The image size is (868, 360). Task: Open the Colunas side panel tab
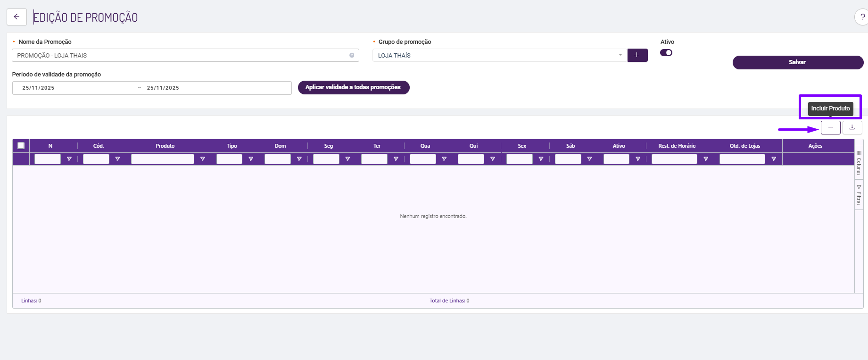coord(859,163)
